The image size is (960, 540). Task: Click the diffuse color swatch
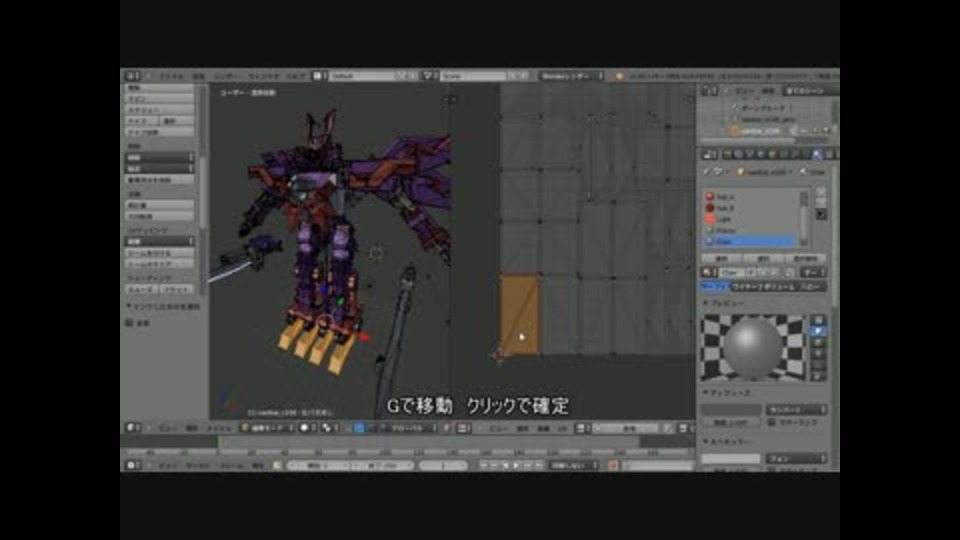tap(731, 409)
